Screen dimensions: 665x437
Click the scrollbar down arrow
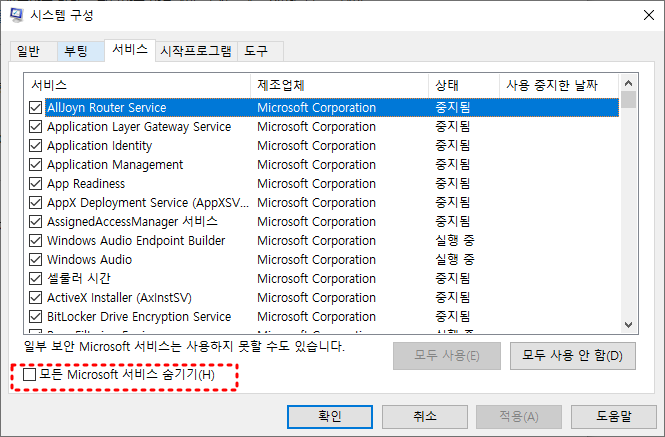[629, 325]
